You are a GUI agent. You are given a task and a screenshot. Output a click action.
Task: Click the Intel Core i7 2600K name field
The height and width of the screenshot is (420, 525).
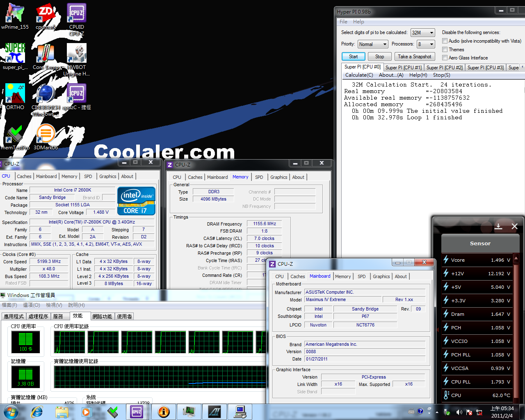point(73,190)
